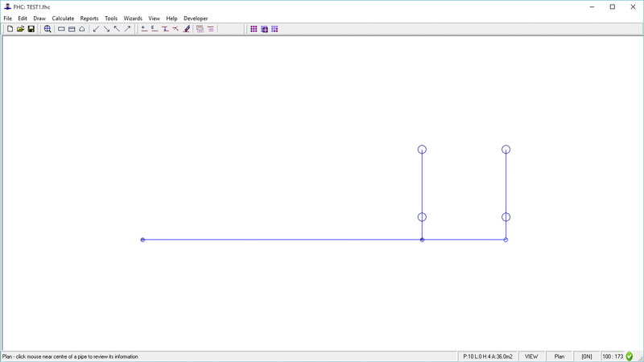Switch the Plan view status button
The image size is (644, 362).
[559, 356]
